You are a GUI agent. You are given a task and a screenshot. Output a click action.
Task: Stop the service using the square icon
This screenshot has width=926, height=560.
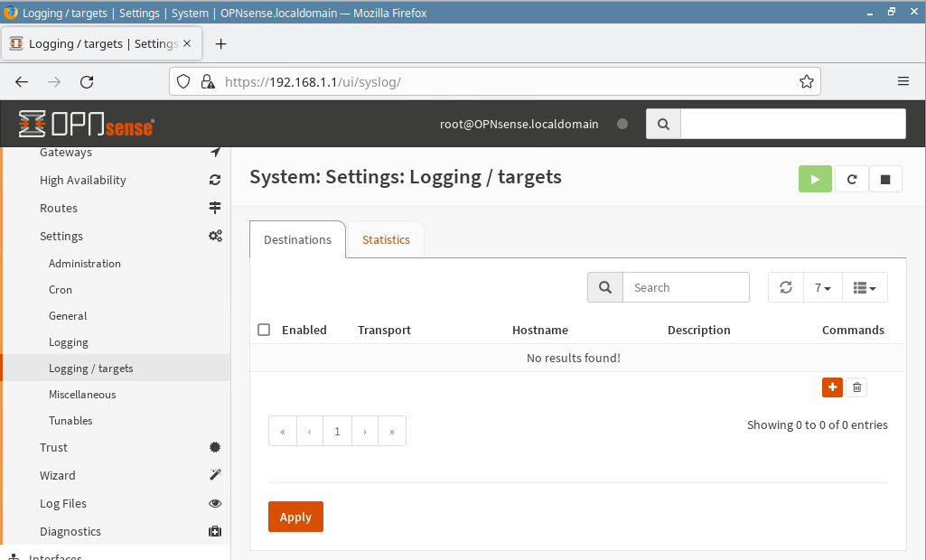(x=885, y=180)
